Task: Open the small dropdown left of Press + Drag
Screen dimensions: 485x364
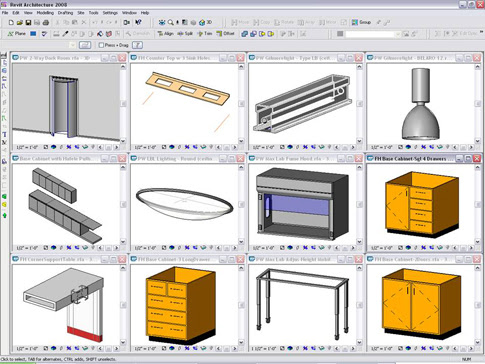Action: [72, 45]
